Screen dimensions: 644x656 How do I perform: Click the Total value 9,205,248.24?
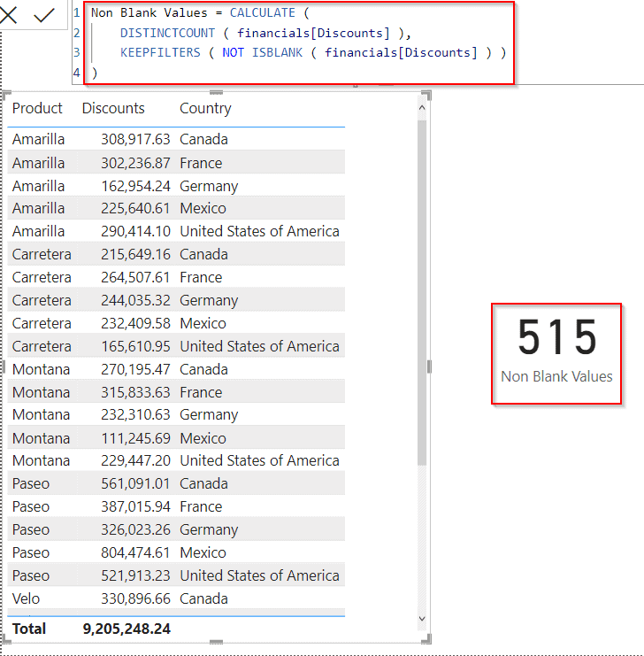coord(126,629)
